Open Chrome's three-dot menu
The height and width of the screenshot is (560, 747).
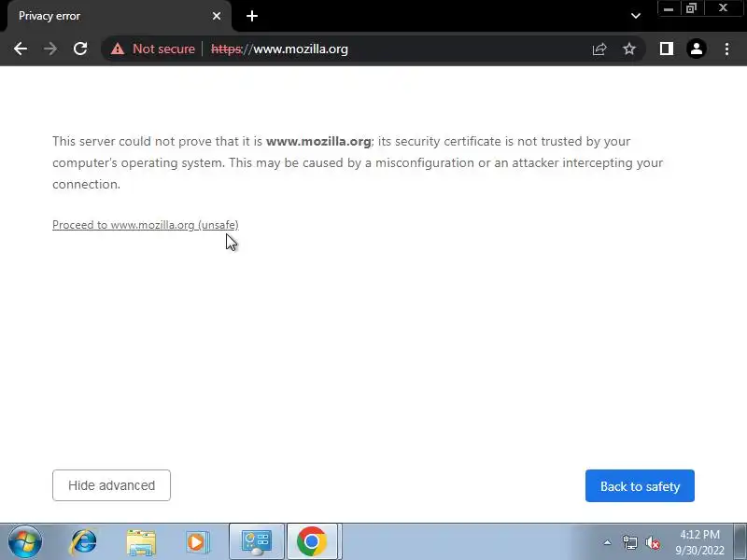tap(726, 49)
